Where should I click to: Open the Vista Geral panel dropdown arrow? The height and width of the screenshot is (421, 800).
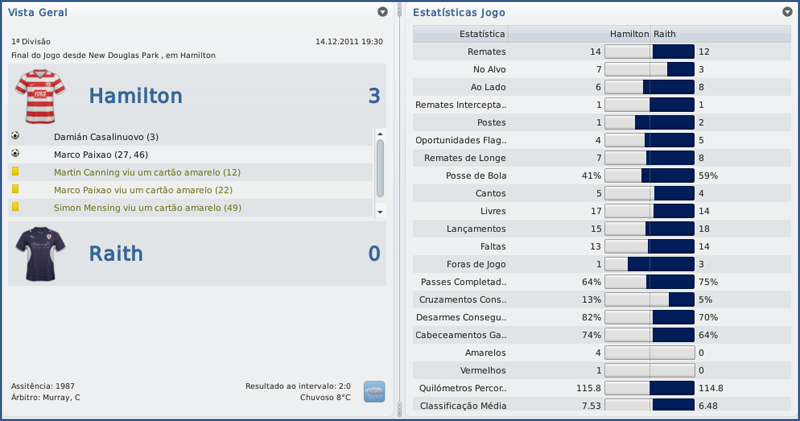pyautogui.click(x=382, y=12)
